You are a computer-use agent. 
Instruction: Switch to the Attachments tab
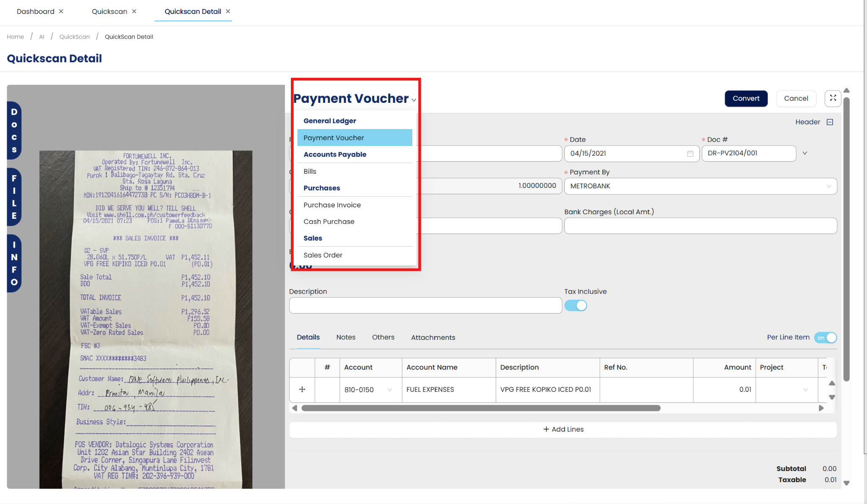coord(433,338)
